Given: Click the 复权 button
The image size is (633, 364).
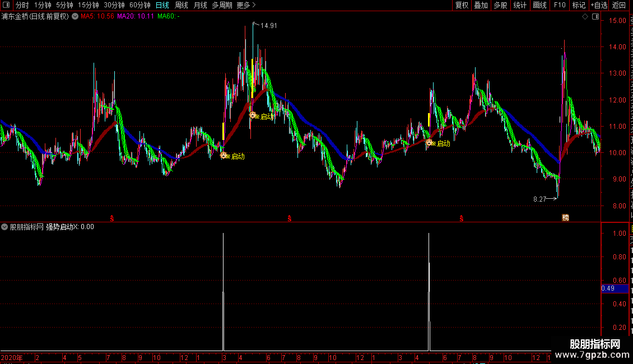Looking at the screenshot, I should point(462,5).
